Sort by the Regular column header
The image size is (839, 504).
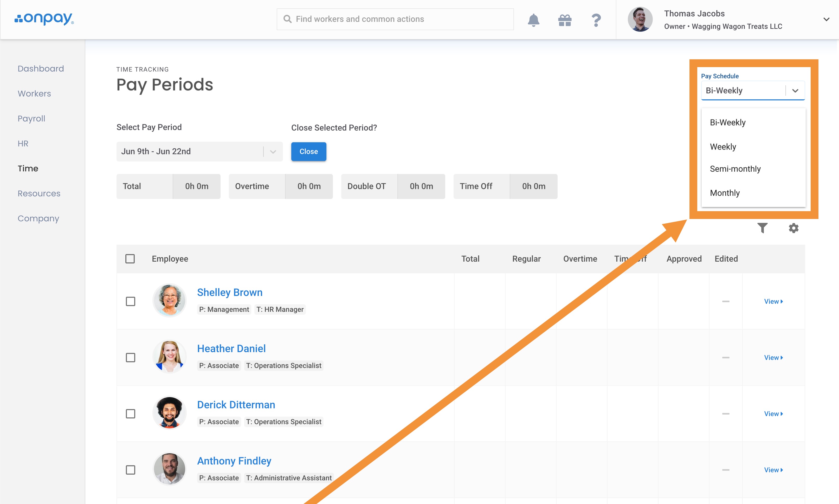[x=526, y=259]
